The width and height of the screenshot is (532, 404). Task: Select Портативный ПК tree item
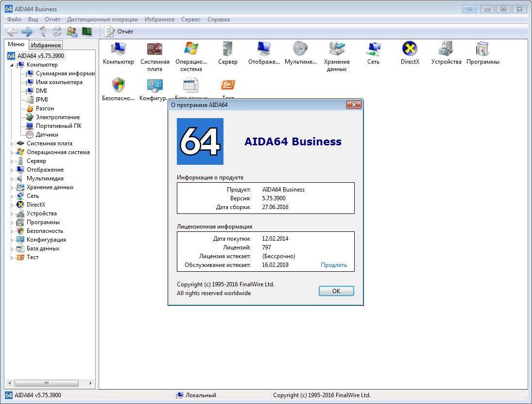[54, 126]
